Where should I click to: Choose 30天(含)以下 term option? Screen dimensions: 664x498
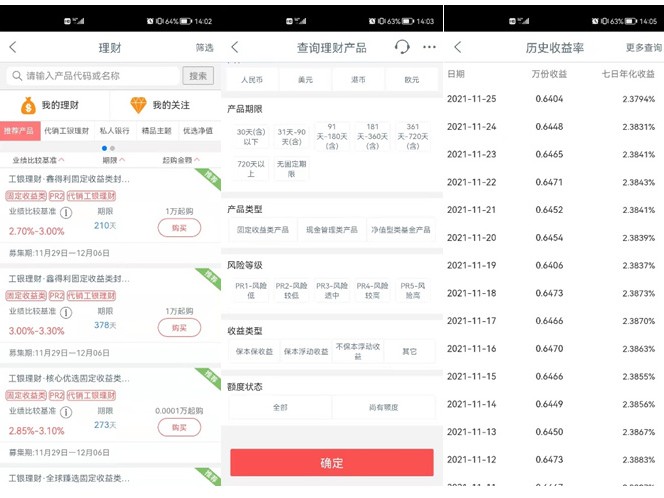tap(251, 136)
